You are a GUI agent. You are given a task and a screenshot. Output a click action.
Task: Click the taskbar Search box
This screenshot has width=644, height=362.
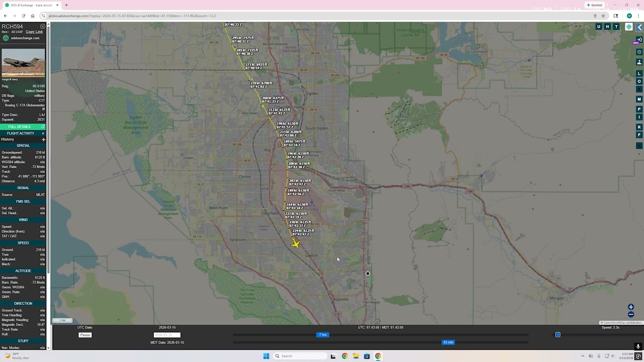(300, 356)
